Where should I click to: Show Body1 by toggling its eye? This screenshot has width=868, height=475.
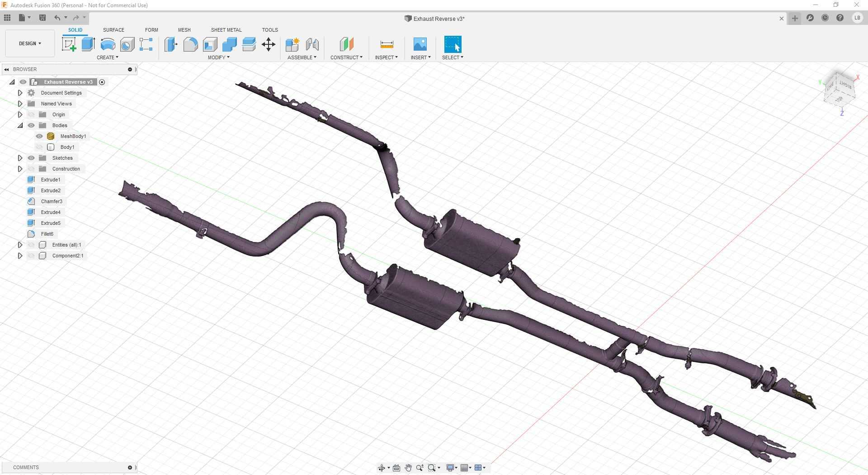pyautogui.click(x=39, y=147)
